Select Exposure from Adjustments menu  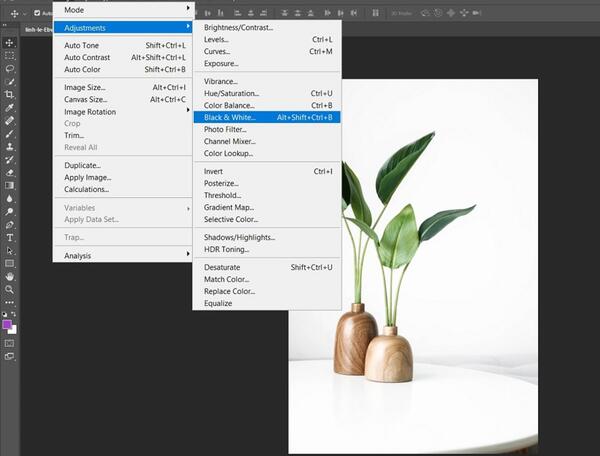pos(267,64)
